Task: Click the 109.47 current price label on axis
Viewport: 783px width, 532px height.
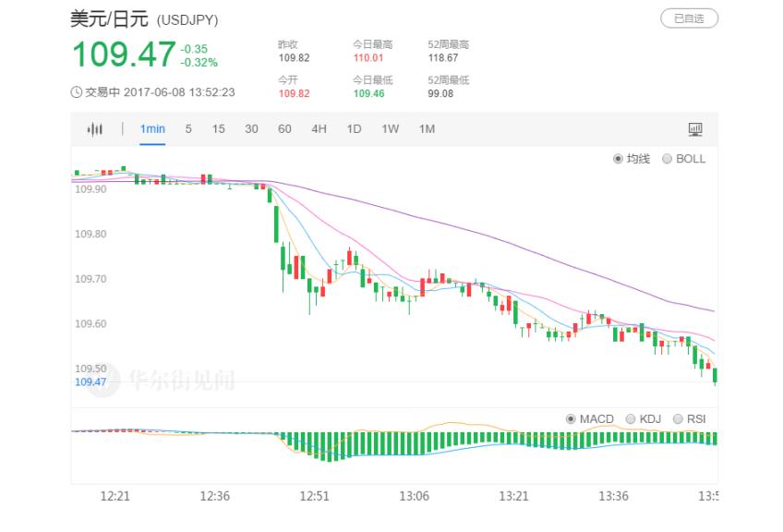Action: pos(90,381)
